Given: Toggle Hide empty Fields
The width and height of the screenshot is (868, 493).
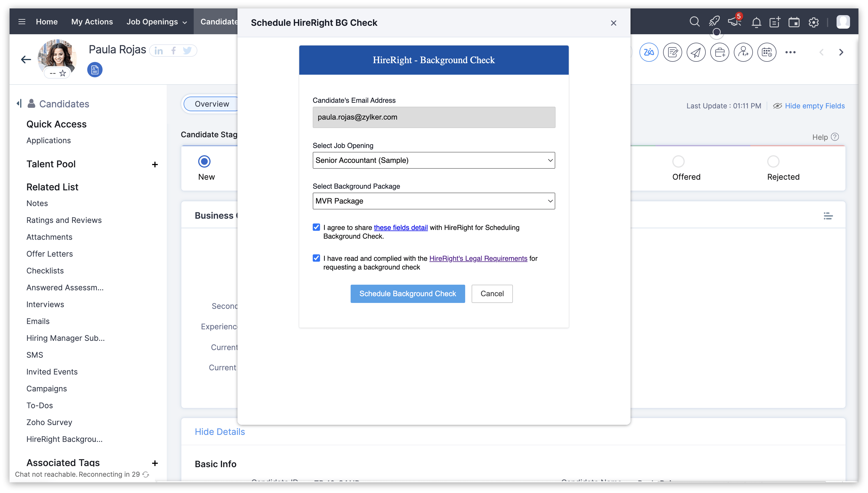Looking at the screenshot, I should [808, 106].
